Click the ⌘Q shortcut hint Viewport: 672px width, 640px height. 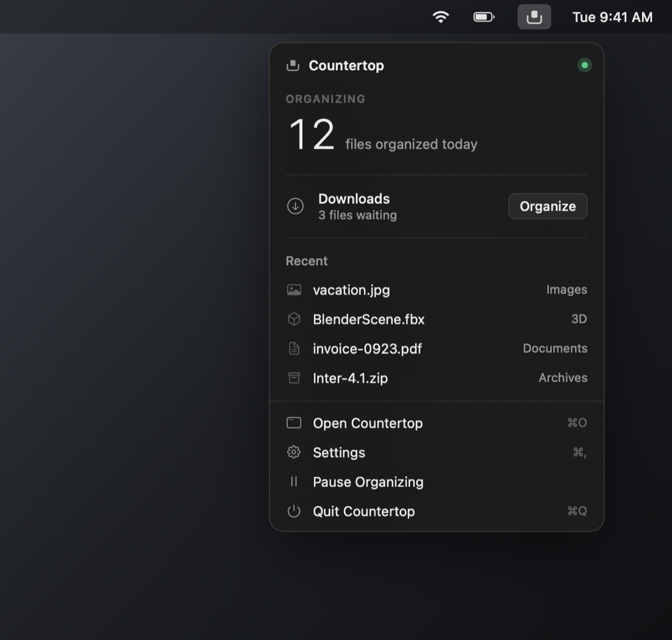coord(577,511)
